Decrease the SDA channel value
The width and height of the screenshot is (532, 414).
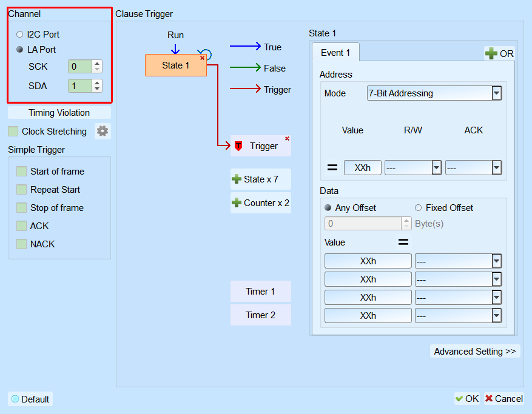(97, 89)
